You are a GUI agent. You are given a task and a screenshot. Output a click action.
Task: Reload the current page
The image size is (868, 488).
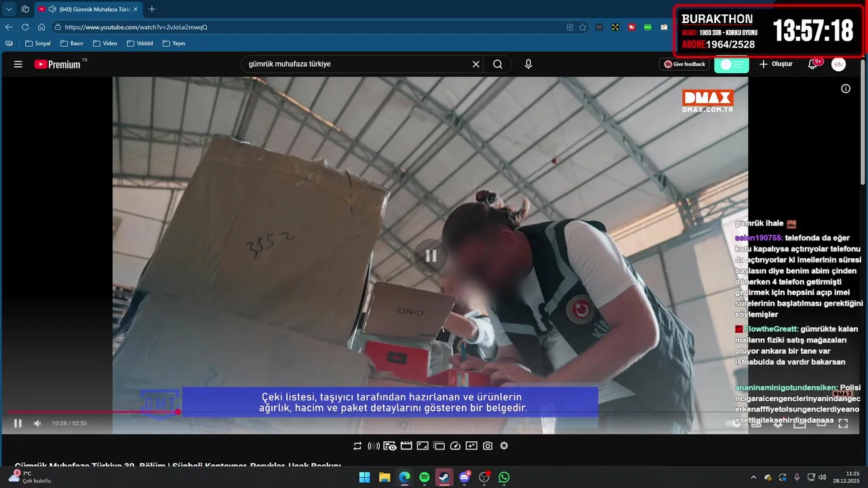[x=25, y=27]
